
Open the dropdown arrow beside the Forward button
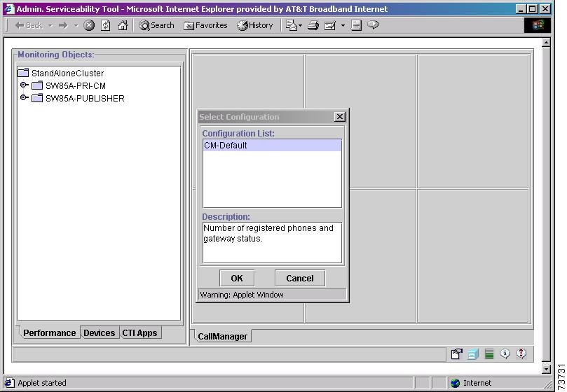point(76,26)
